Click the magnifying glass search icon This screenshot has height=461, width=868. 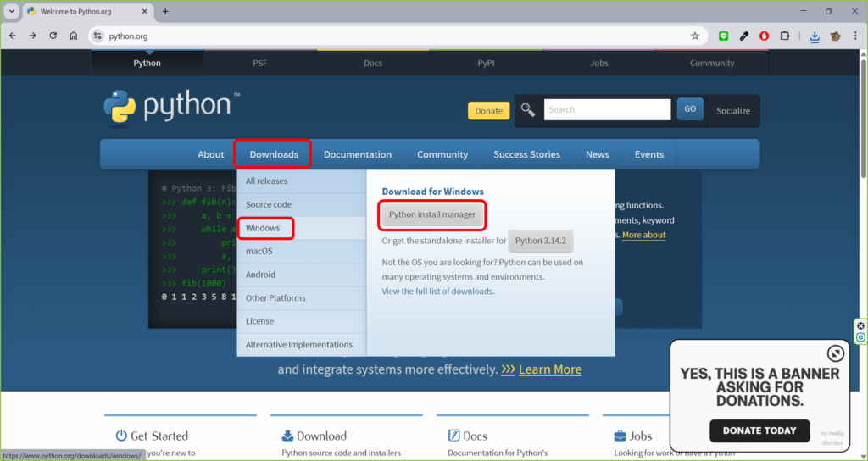pos(528,109)
